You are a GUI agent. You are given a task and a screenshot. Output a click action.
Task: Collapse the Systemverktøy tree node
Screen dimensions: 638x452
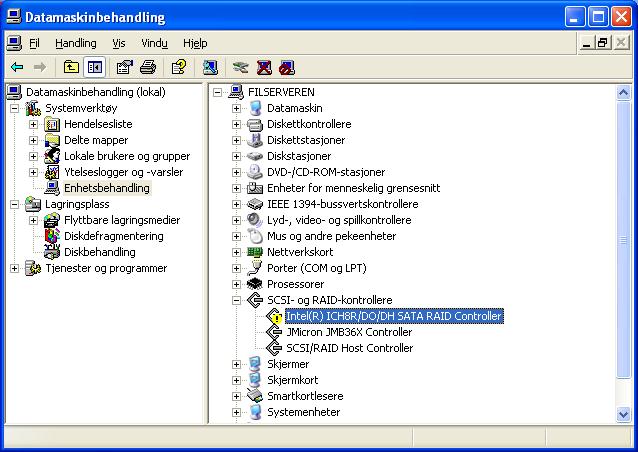point(14,108)
